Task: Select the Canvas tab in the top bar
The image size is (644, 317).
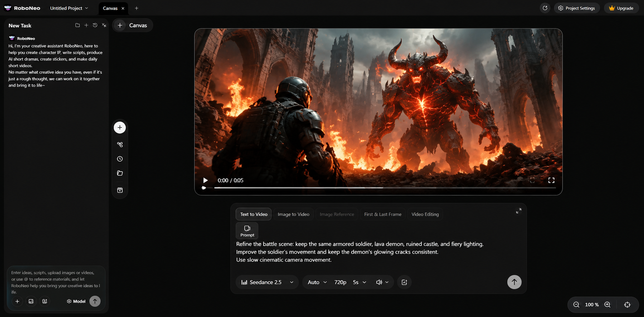Action: 110,8
